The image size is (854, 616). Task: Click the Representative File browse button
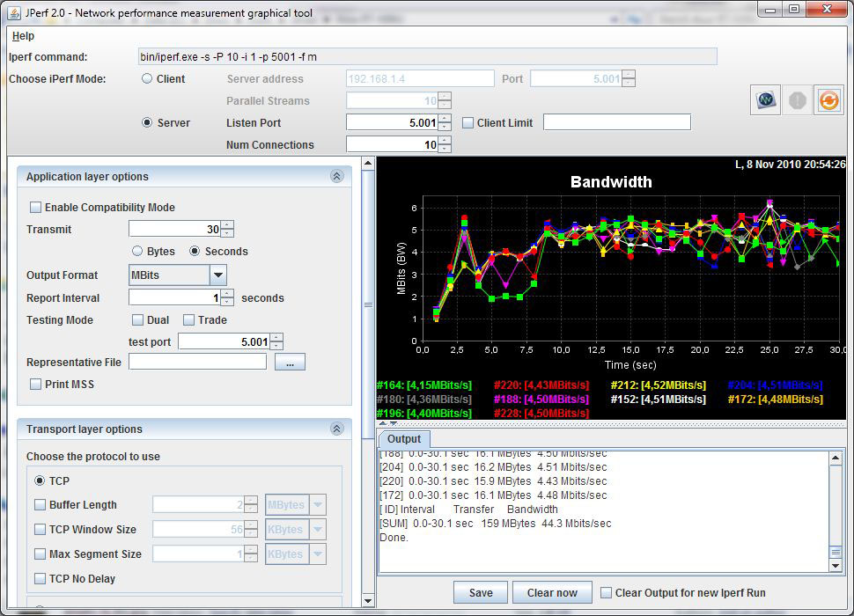pos(290,362)
